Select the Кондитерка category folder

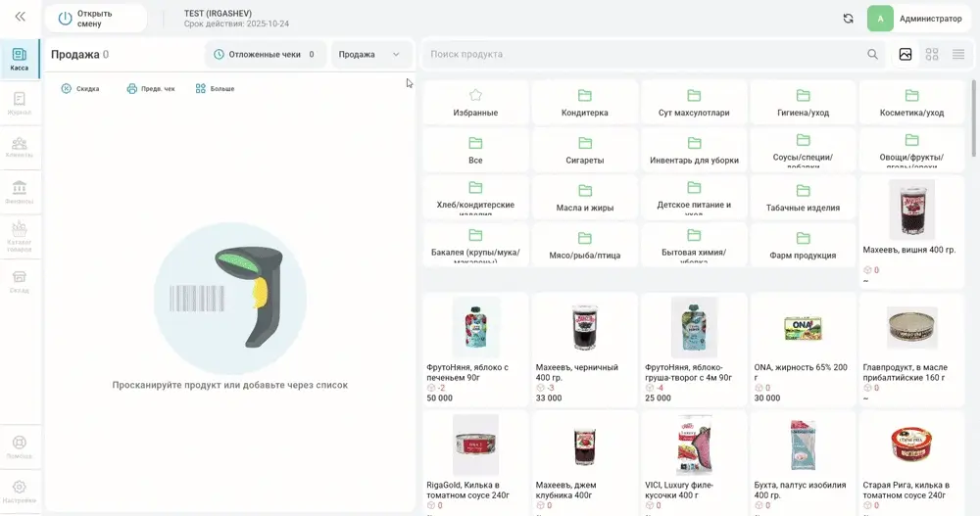tap(584, 103)
